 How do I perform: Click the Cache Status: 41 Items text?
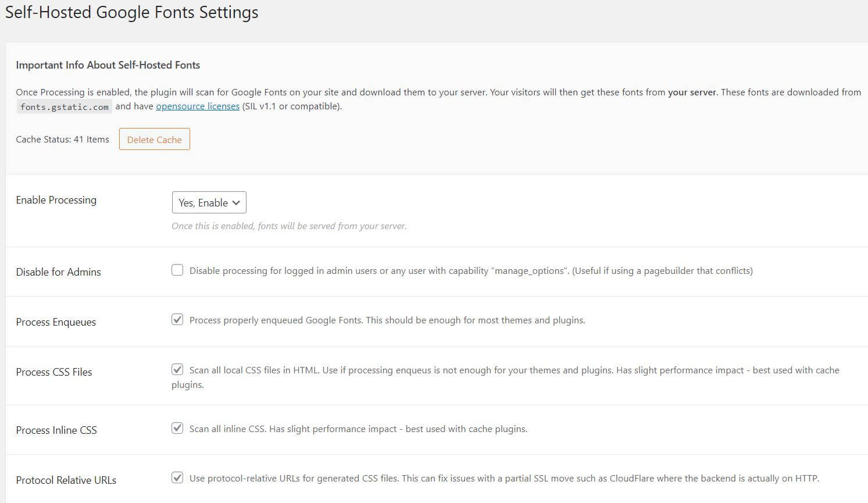(62, 140)
